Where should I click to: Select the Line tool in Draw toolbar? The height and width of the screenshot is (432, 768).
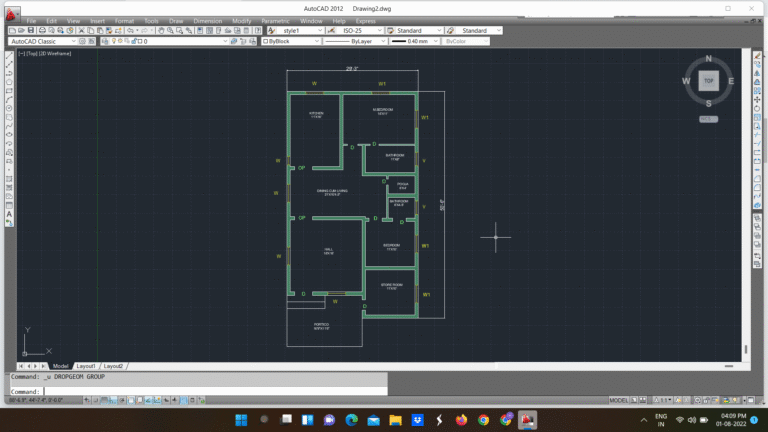click(9, 55)
